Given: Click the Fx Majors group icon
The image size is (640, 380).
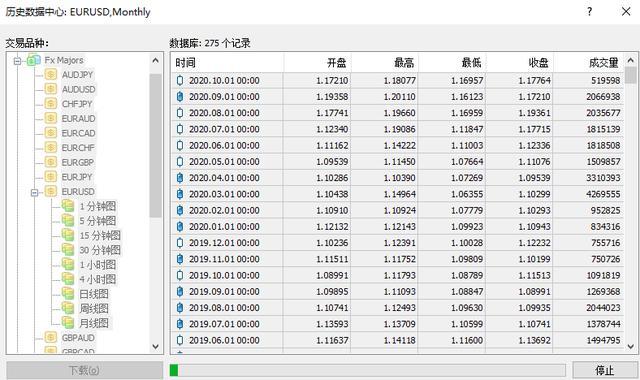Looking at the screenshot, I should tap(33, 60).
